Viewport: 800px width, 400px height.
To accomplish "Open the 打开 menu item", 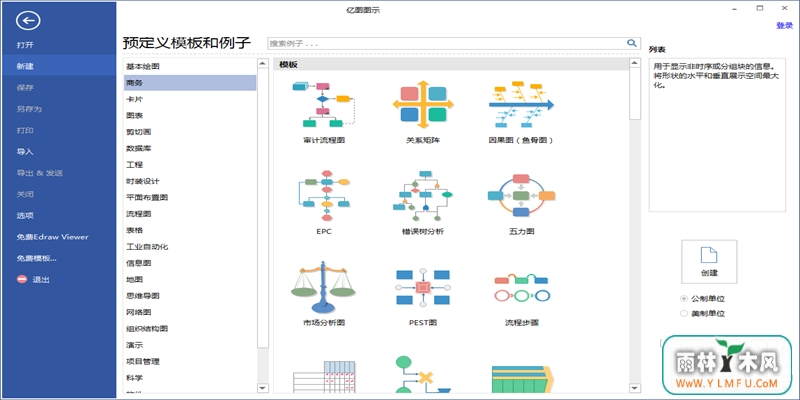I will (x=25, y=45).
